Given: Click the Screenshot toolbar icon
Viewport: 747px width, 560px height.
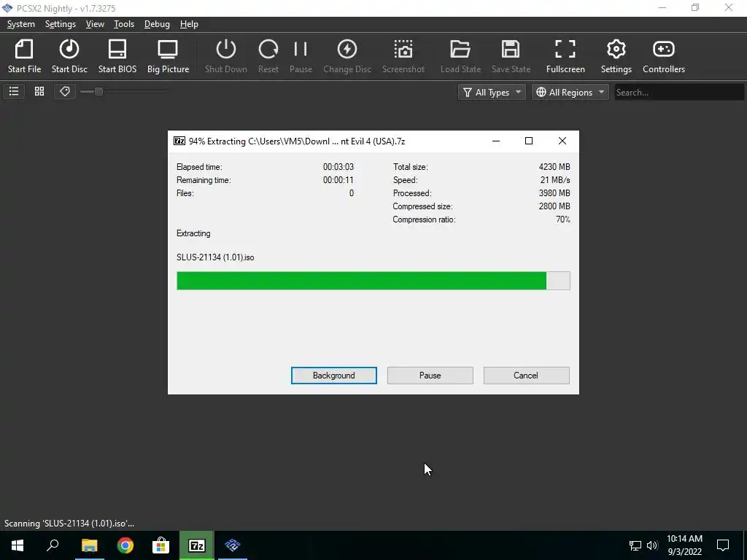Looking at the screenshot, I should [x=403, y=56].
